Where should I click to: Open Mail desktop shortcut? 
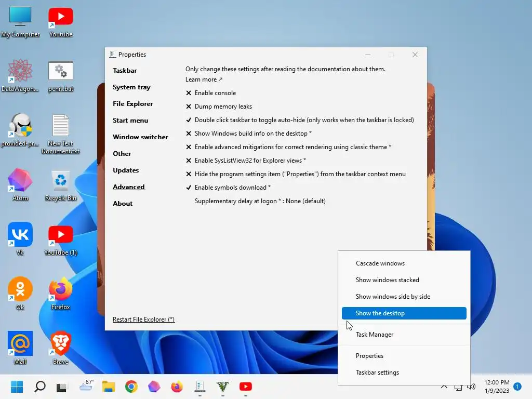click(20, 348)
